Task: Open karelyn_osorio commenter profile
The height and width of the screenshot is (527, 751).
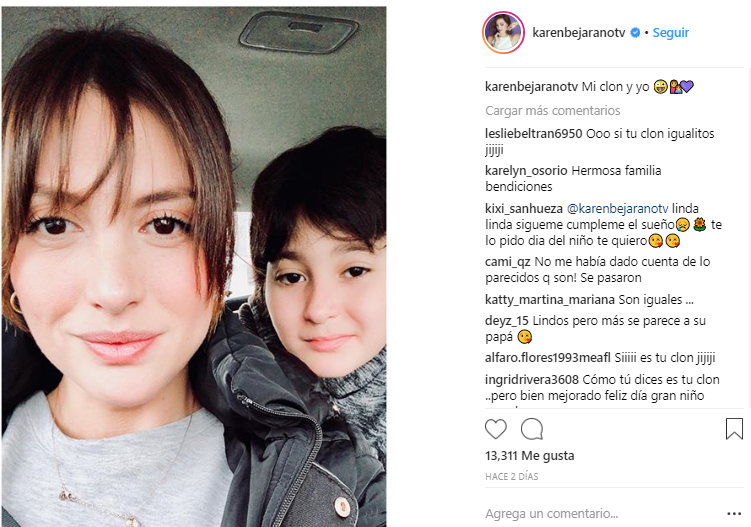Action: tap(526, 171)
